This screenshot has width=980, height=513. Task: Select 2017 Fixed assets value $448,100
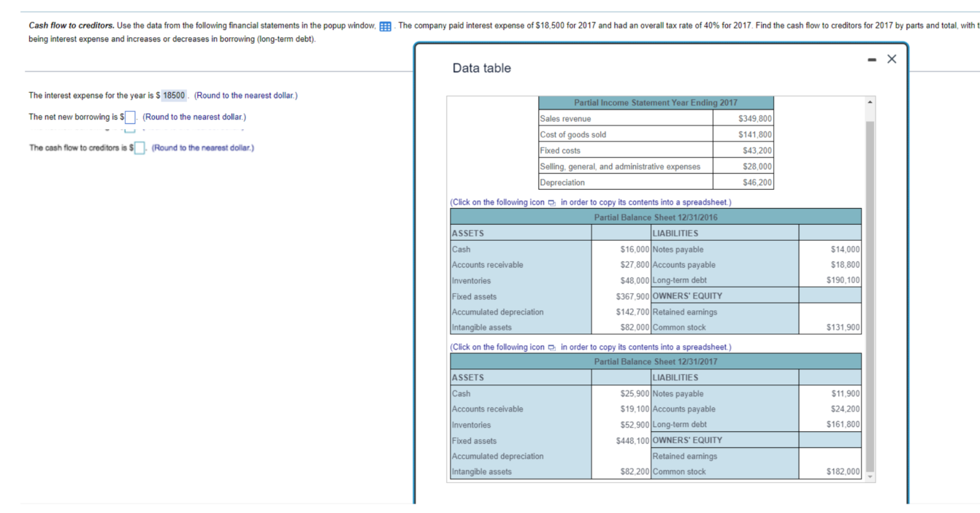coord(633,440)
